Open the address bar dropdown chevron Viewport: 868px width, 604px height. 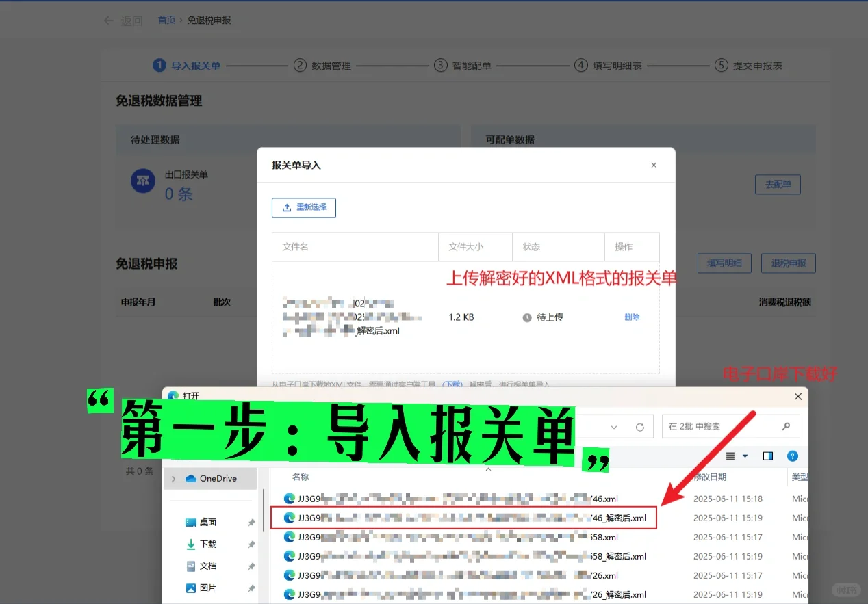[x=614, y=426]
